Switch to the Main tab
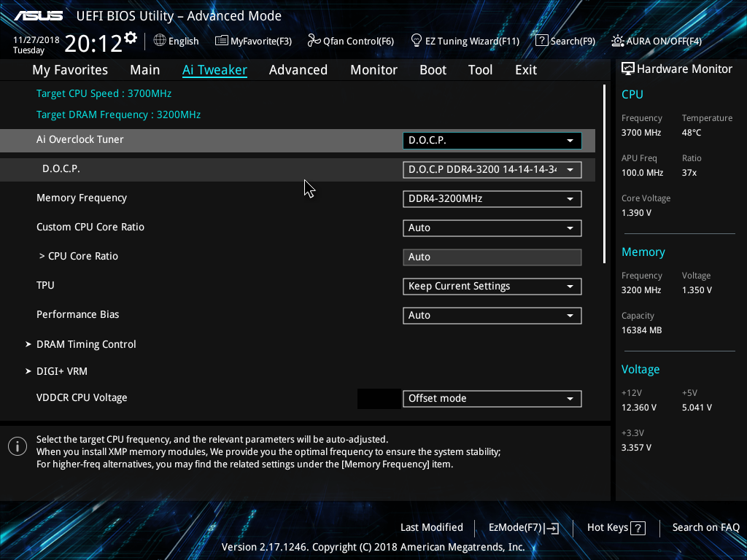The height and width of the screenshot is (560, 747). 145,70
